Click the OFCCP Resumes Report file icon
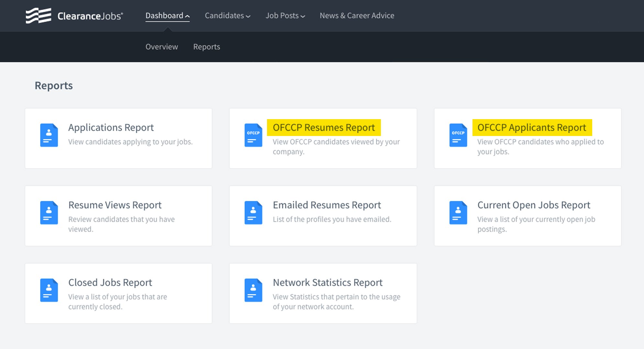The width and height of the screenshot is (644, 349). [x=253, y=135]
